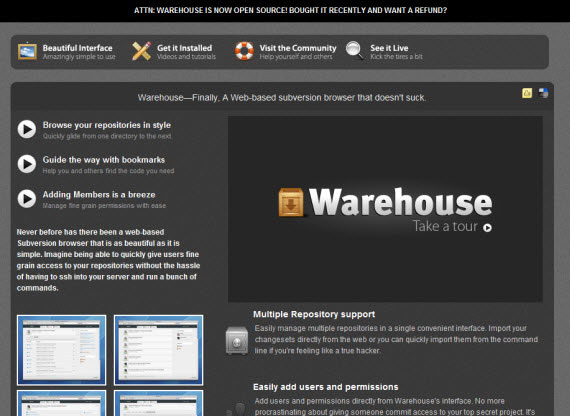Click the Kick the tires a bit subtitle
Viewport: 570px width, 416px height.
(396, 57)
